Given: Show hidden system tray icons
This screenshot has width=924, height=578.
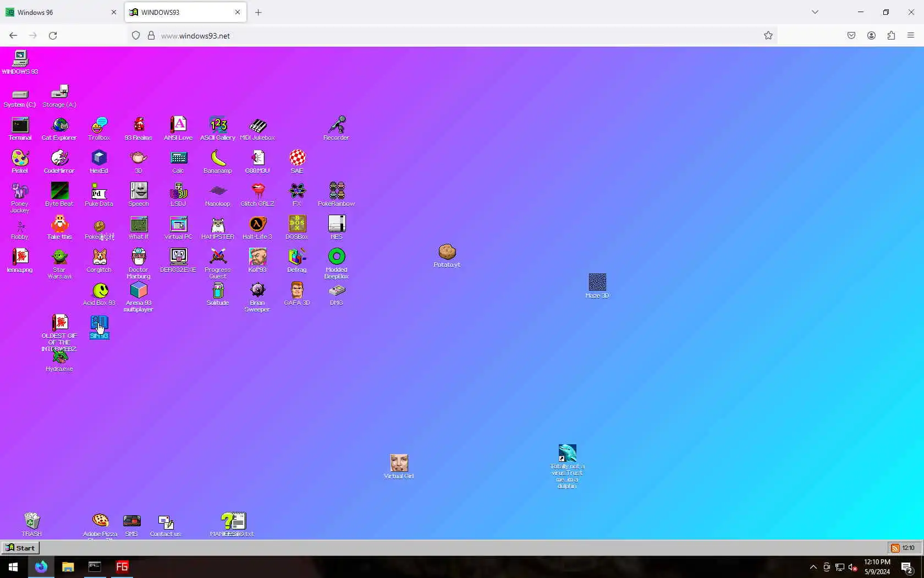Looking at the screenshot, I should click(813, 567).
